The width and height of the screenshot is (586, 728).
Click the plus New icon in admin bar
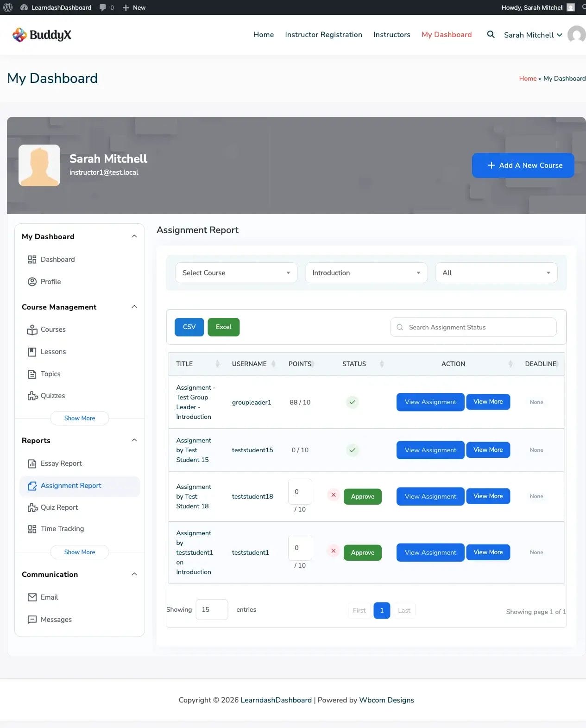pyautogui.click(x=126, y=7)
